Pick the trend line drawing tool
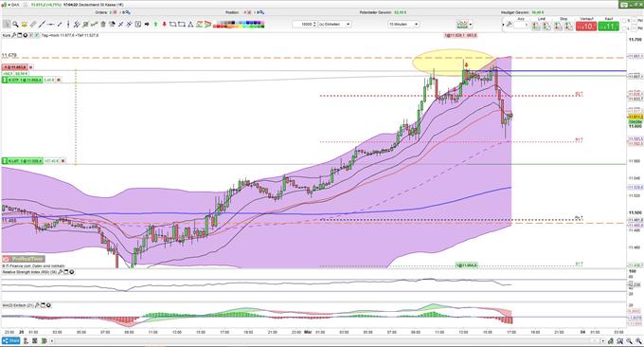This screenshot has height=347, width=644. [x=42, y=25]
